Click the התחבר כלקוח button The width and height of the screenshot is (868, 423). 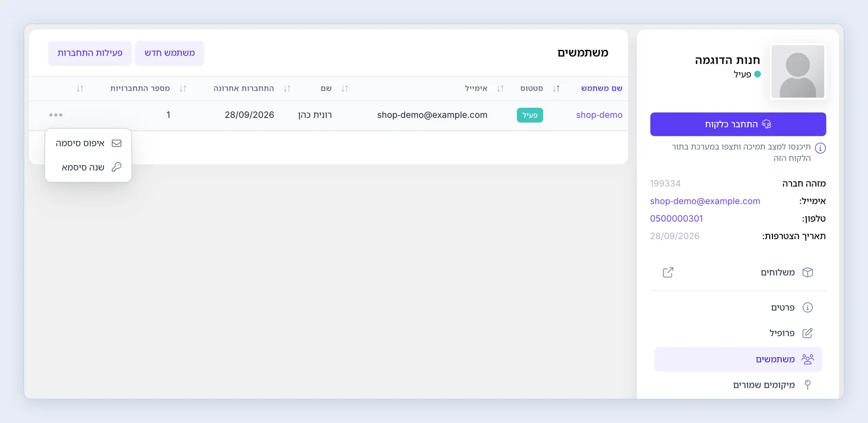point(738,124)
